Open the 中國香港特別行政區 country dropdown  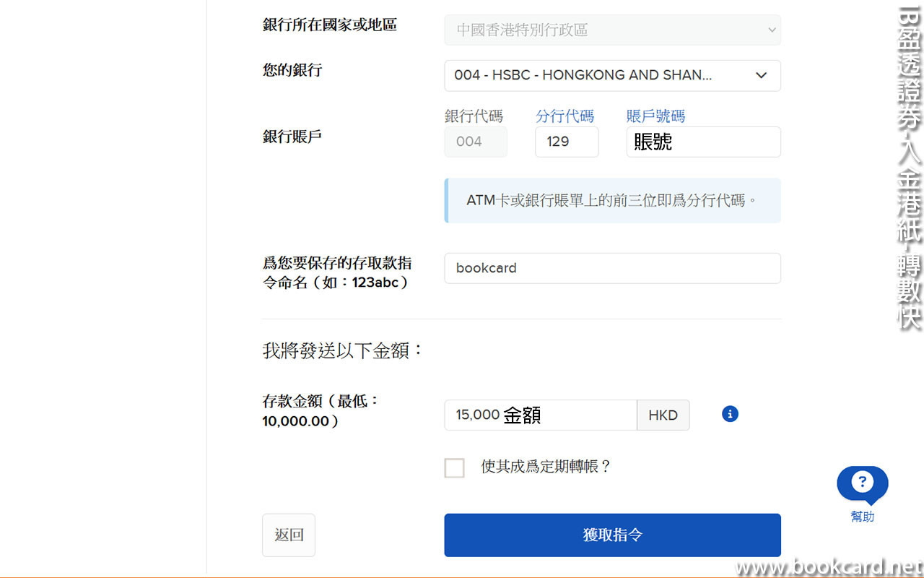coord(611,30)
